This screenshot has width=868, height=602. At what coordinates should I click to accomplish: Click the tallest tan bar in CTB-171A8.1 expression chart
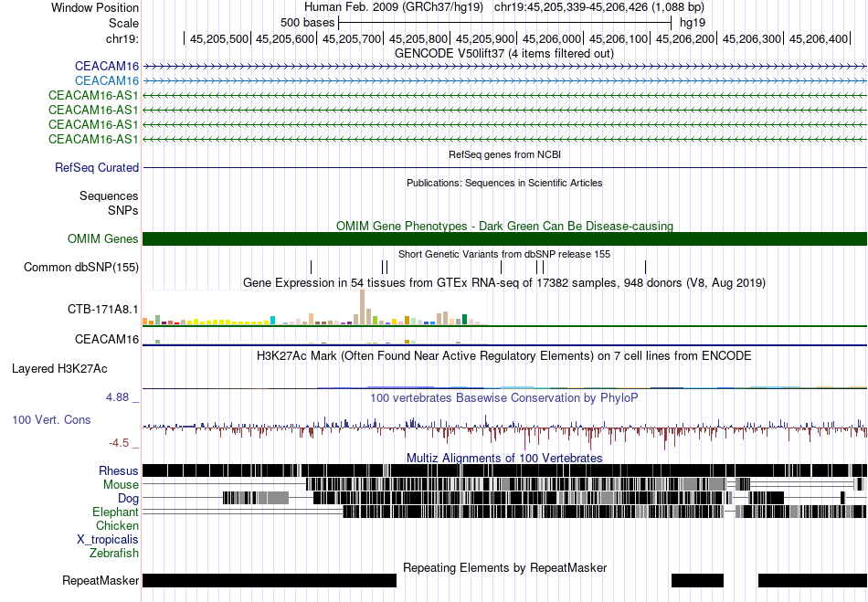(362, 307)
